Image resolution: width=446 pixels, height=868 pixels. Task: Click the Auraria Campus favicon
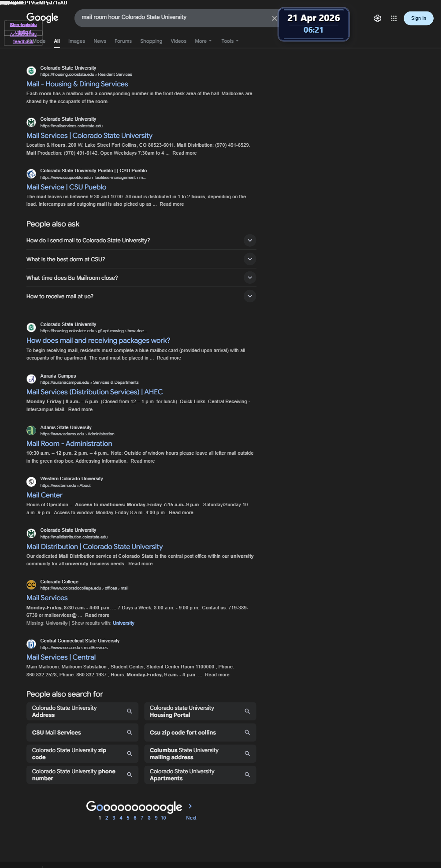click(x=31, y=379)
